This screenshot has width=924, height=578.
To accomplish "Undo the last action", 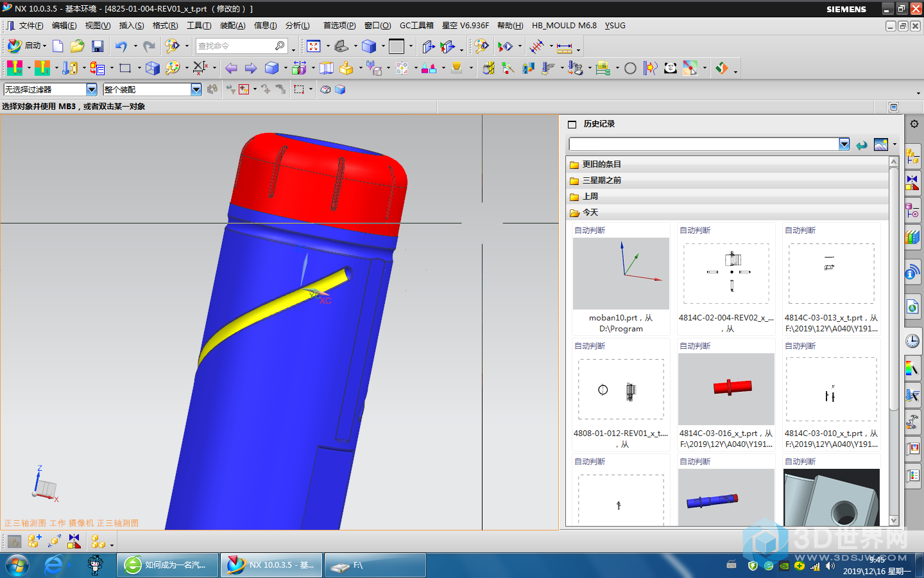I will pos(121,46).
